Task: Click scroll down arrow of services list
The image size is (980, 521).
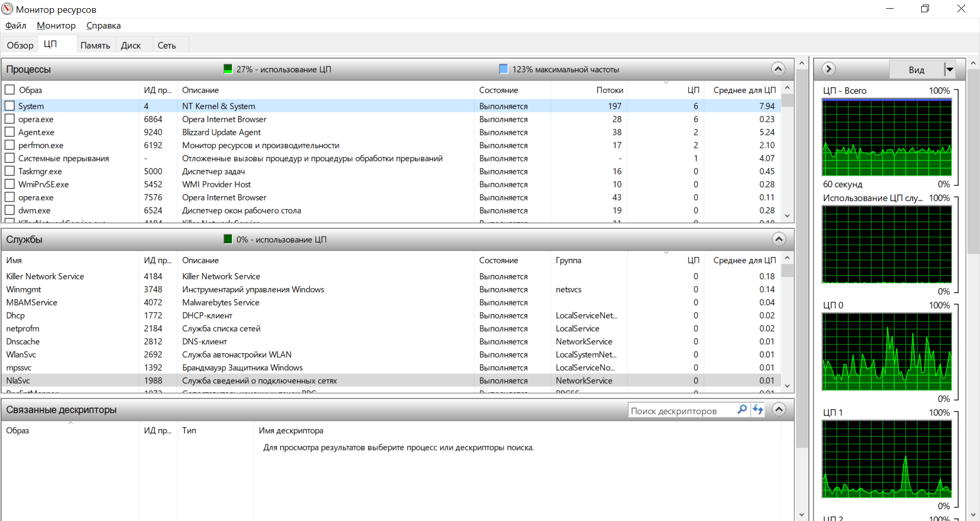Action: coord(787,386)
